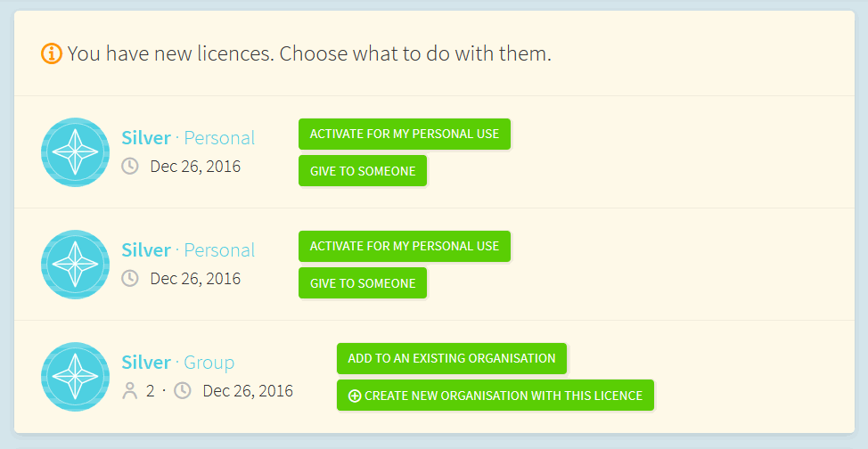Click the seat count 2 on Group licence
The image size is (868, 449).
coord(150,391)
